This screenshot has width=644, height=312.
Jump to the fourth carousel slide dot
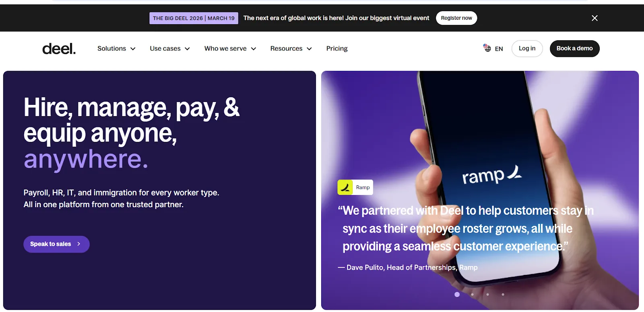(x=503, y=294)
